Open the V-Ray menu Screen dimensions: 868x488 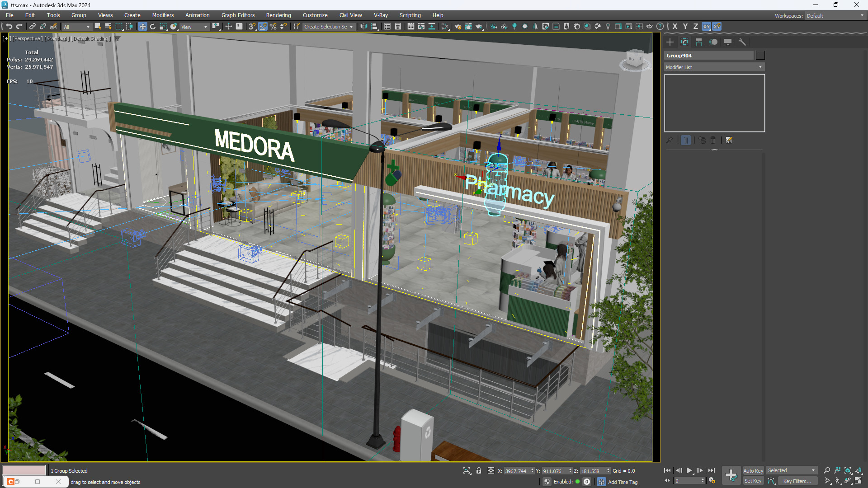[x=381, y=15]
